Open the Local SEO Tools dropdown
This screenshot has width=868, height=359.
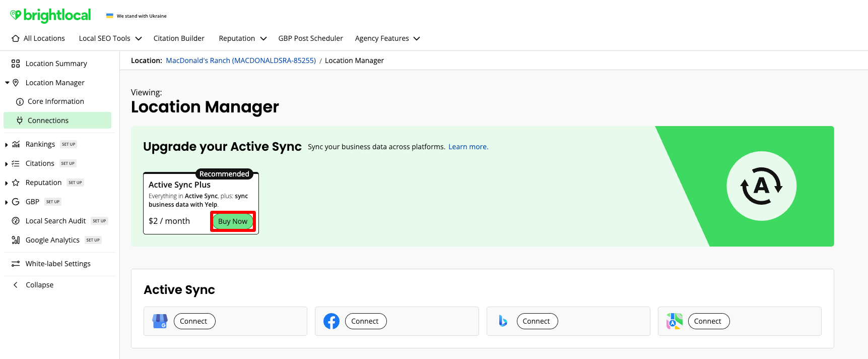[x=110, y=38]
